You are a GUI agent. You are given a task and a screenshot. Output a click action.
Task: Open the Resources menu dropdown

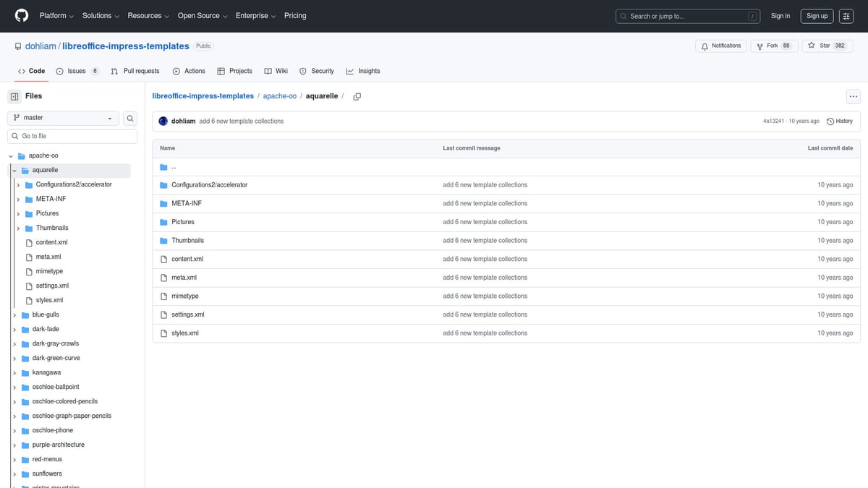(x=148, y=16)
